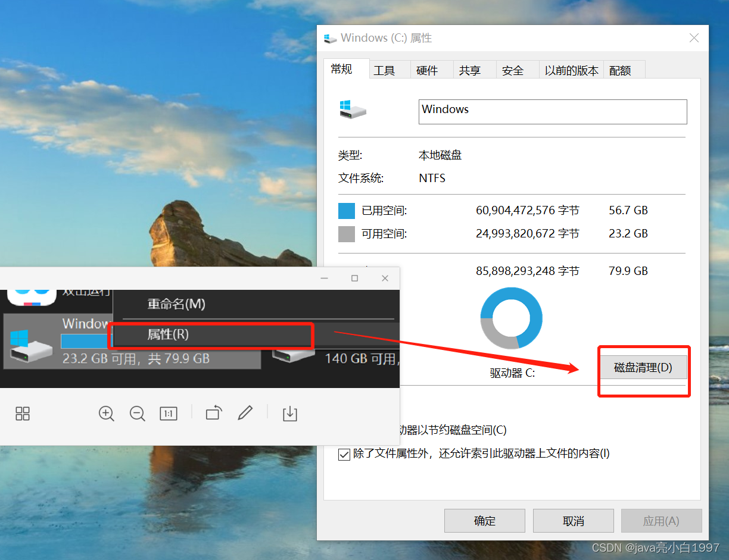Zoom in using the magnifier plus icon
Viewport: 729px width, 560px height.
107,414
